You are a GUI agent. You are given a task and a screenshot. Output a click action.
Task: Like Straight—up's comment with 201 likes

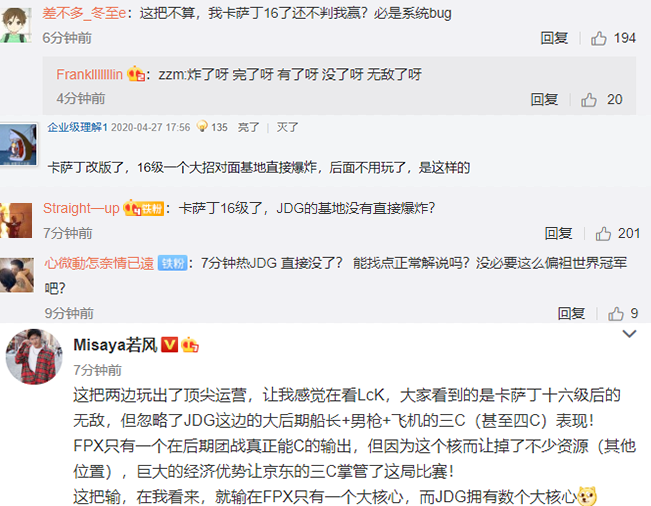tap(603, 234)
